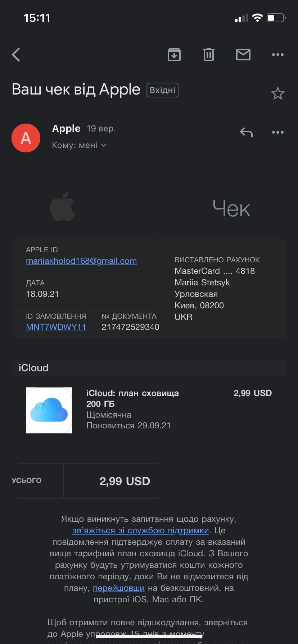This screenshot has height=644, width=298.
Task: Expand recipient details 'Кому: мені'
Action: [x=79, y=145]
